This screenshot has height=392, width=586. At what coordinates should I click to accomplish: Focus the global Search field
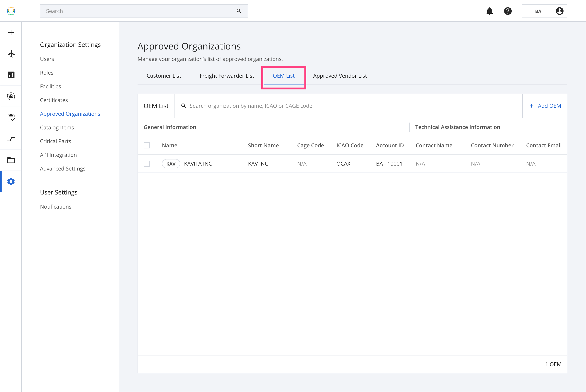click(x=144, y=11)
